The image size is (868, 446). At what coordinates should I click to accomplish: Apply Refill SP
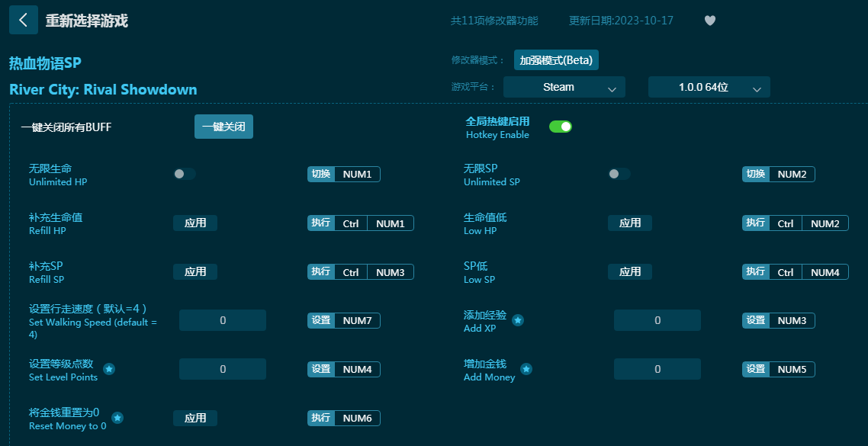(194, 271)
